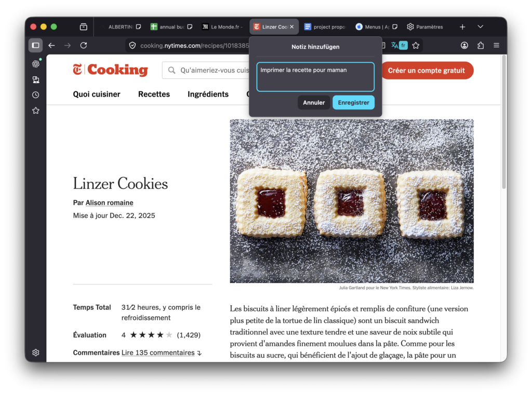Click the note text field
Image resolution: width=532 pixels, height=395 pixels.
click(315, 77)
